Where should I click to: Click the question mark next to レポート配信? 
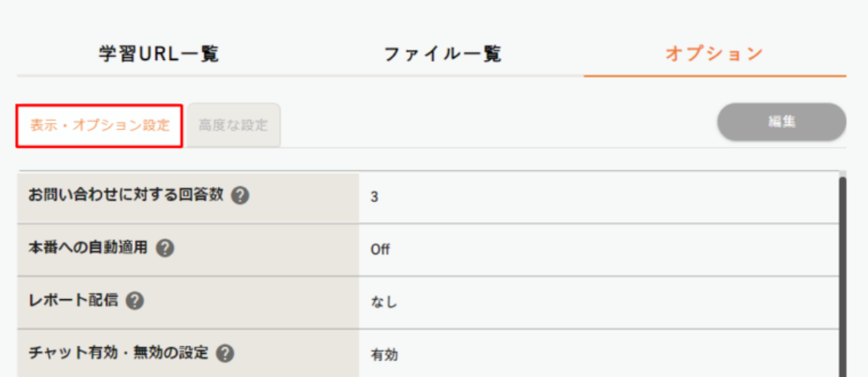(x=135, y=301)
